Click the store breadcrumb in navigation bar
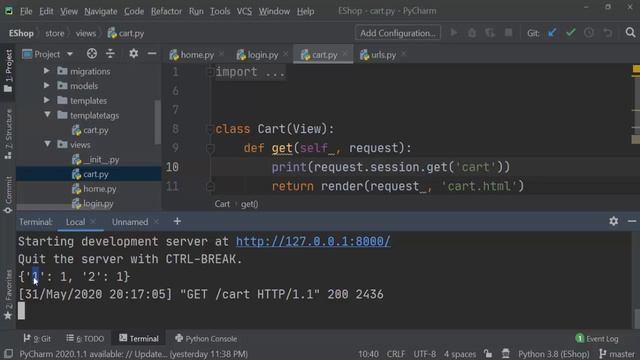640x360 pixels. click(x=55, y=33)
